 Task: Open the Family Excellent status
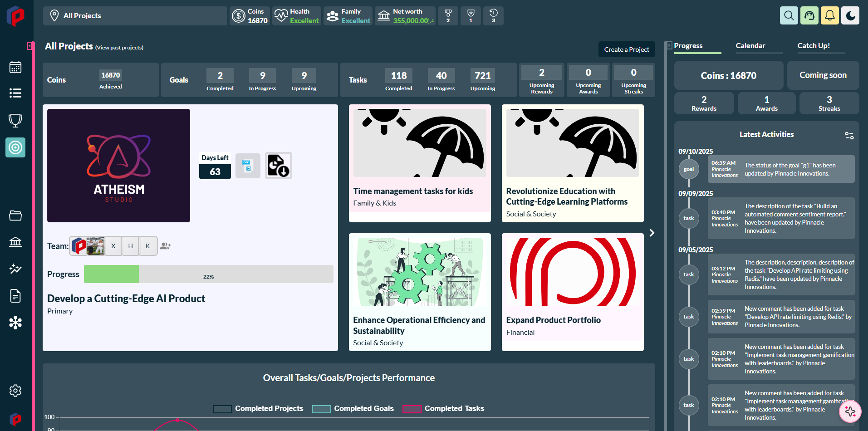tap(348, 16)
